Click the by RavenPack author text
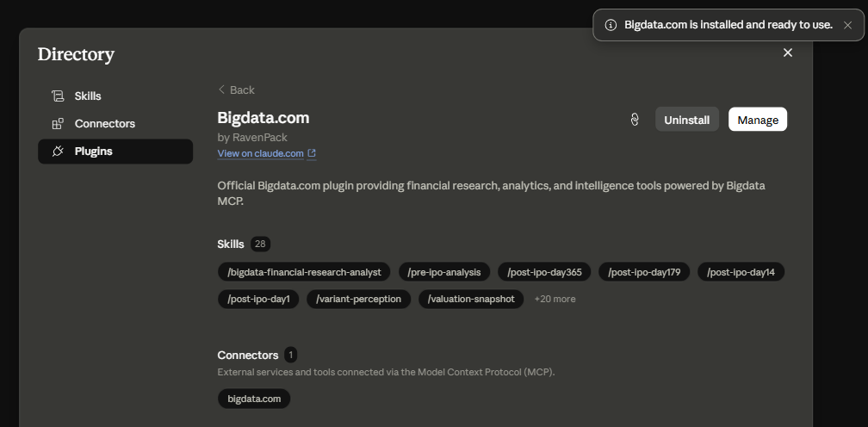868x427 pixels. click(252, 137)
